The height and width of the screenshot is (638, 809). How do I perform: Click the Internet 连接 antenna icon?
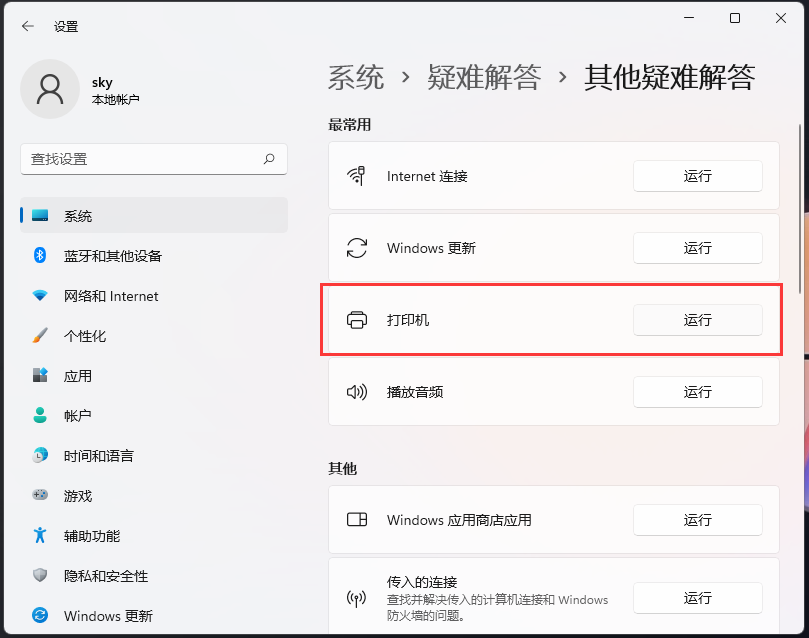pyautogui.click(x=357, y=176)
